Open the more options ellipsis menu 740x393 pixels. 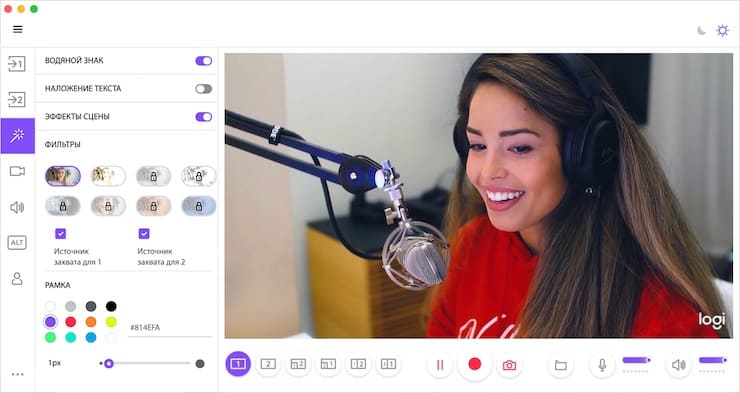(x=17, y=375)
